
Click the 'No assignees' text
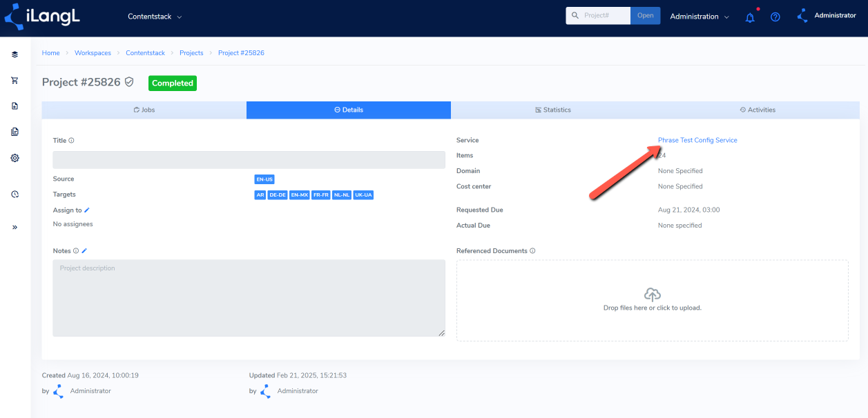tap(73, 224)
